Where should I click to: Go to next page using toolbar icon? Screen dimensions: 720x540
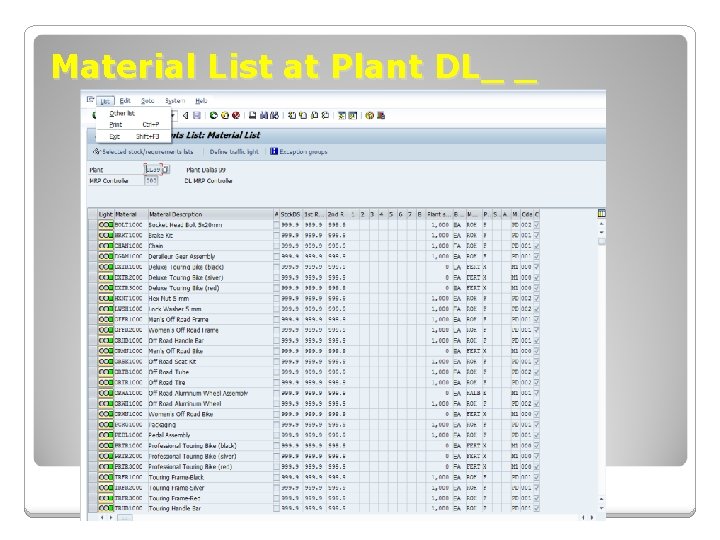(x=315, y=116)
